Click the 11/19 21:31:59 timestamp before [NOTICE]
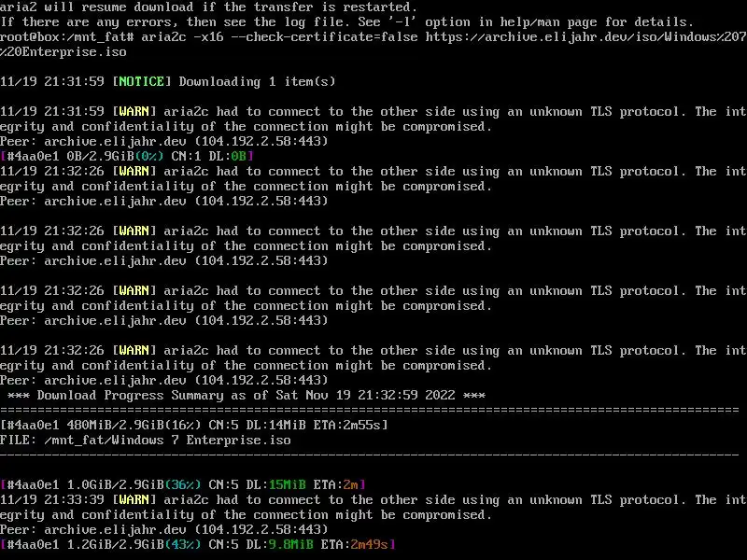Viewport: 747px width, 560px height. [x=52, y=82]
